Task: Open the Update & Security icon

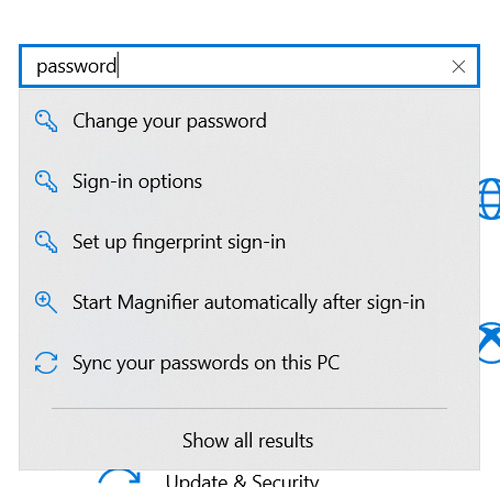Action: pyautogui.click(x=120, y=478)
